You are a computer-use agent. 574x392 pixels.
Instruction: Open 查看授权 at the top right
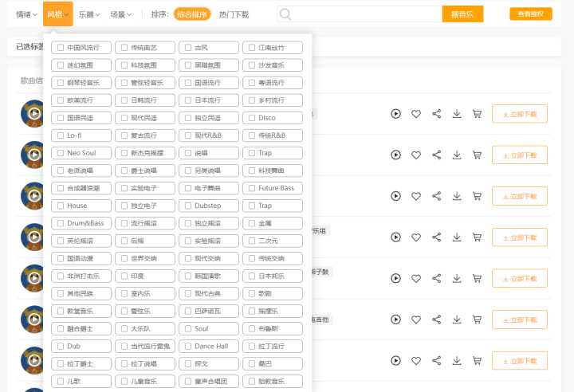530,14
